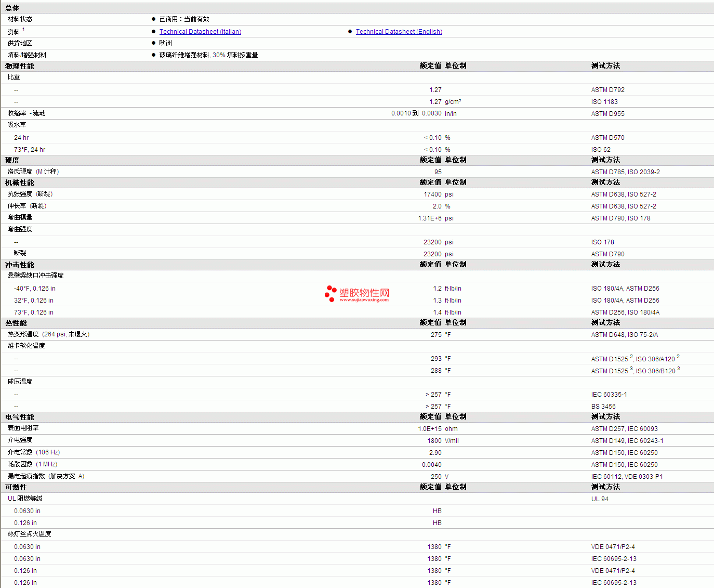Click impact value 1.4 ft·lb/in
The width and height of the screenshot is (714, 588).
(447, 312)
